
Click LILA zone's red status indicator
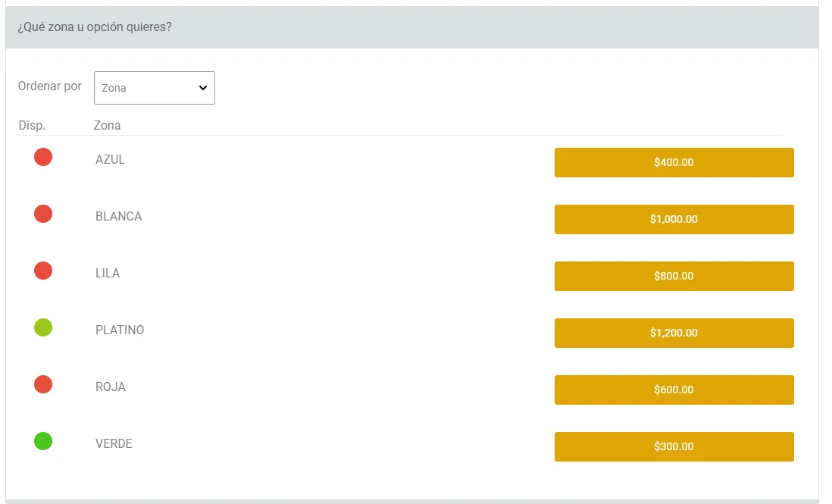point(43,271)
